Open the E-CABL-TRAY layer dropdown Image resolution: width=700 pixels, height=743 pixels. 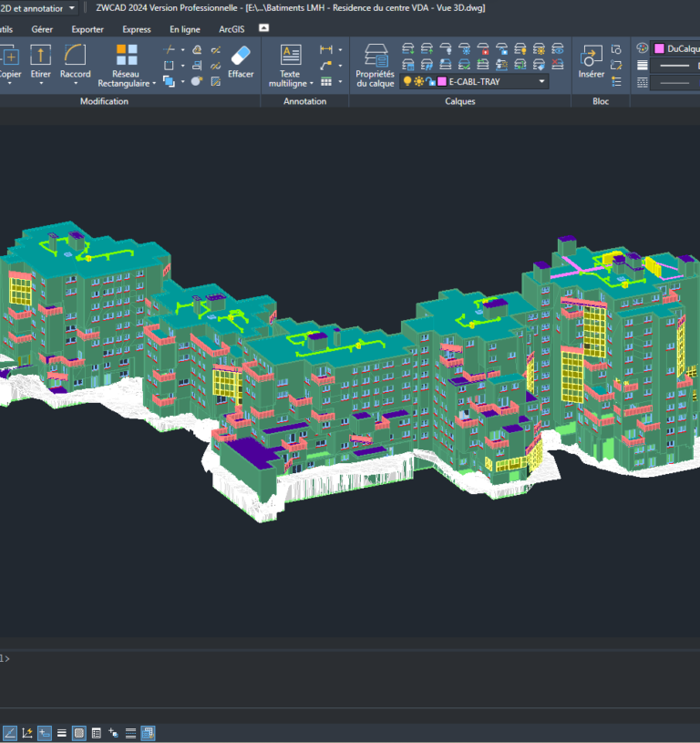[x=541, y=81]
